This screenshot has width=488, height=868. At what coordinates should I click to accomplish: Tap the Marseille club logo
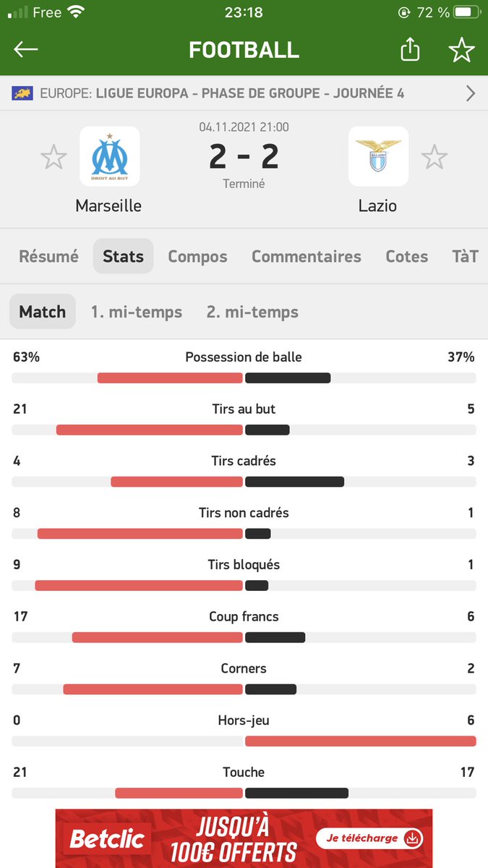[x=109, y=156]
